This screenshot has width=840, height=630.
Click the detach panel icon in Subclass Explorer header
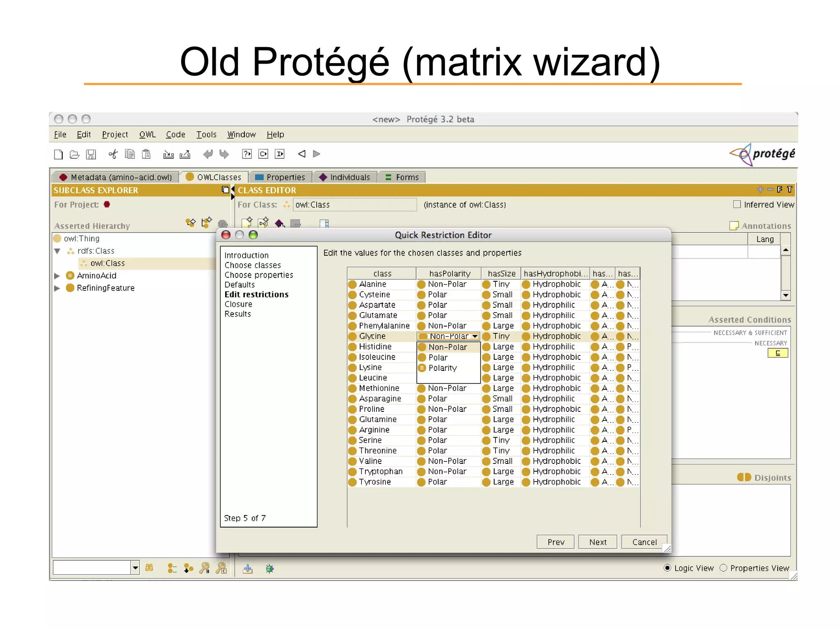click(x=225, y=189)
